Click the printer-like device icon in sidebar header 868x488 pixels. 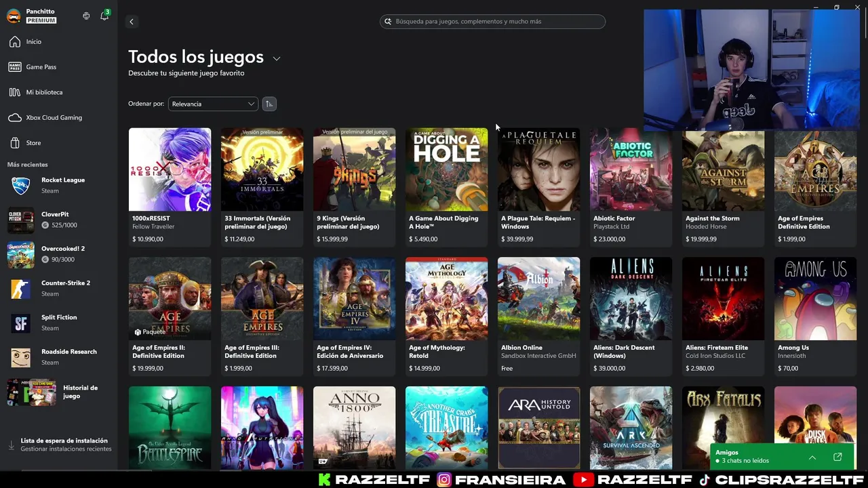86,16
